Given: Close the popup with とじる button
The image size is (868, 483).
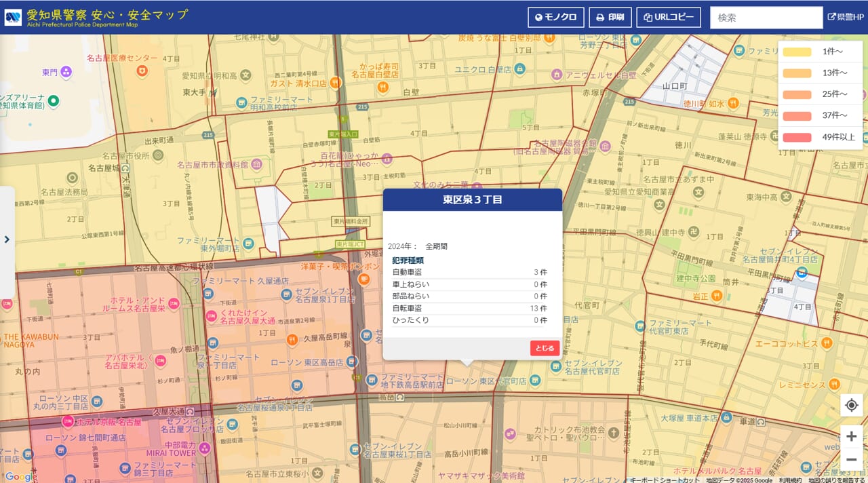Looking at the screenshot, I should coord(545,348).
